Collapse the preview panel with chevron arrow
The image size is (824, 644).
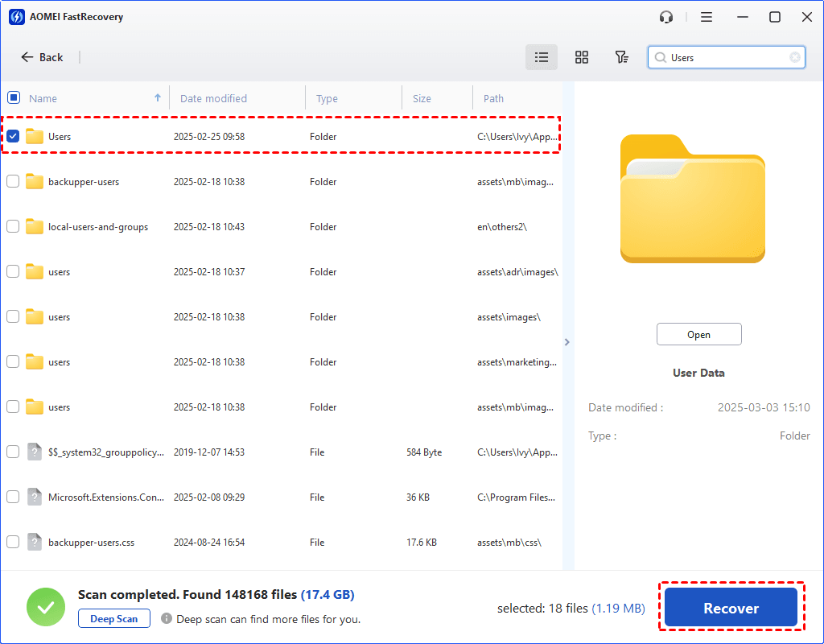(567, 341)
